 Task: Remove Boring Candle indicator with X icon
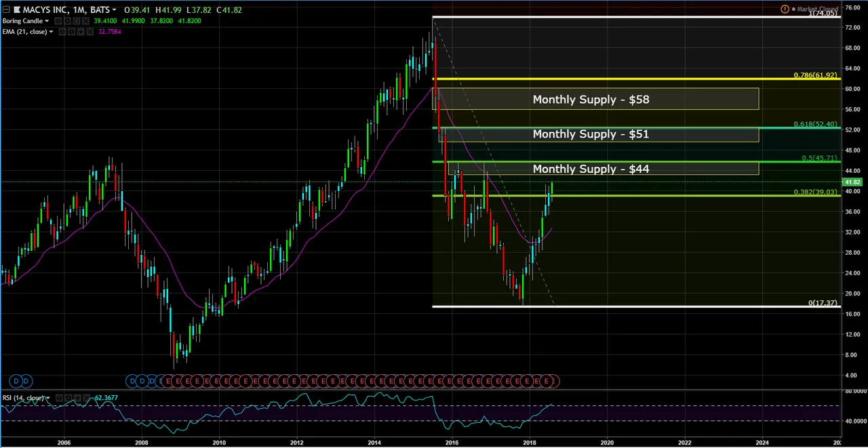pos(85,21)
